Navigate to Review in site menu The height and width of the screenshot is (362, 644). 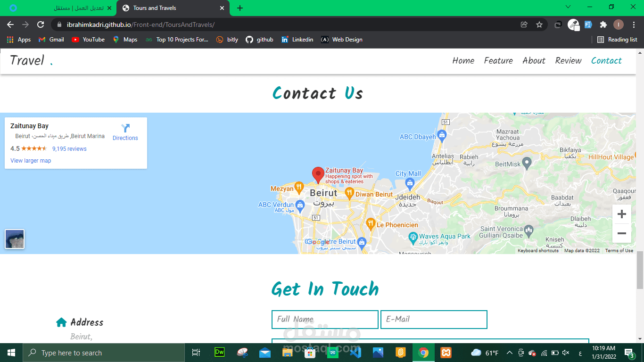(x=568, y=60)
